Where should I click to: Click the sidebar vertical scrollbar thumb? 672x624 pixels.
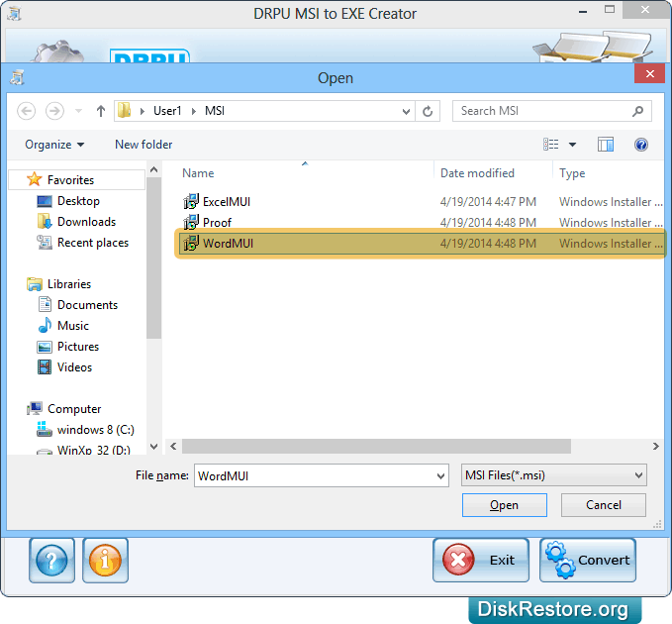point(153,258)
